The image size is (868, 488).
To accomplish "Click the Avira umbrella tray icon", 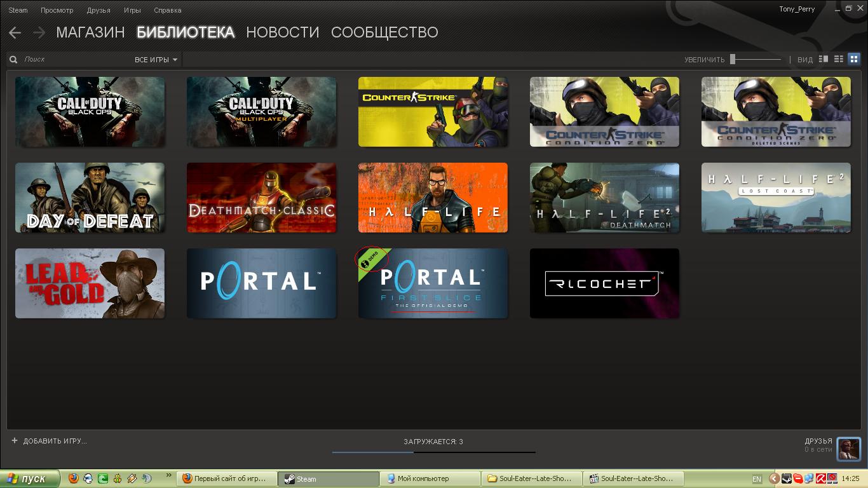I will coord(820,478).
